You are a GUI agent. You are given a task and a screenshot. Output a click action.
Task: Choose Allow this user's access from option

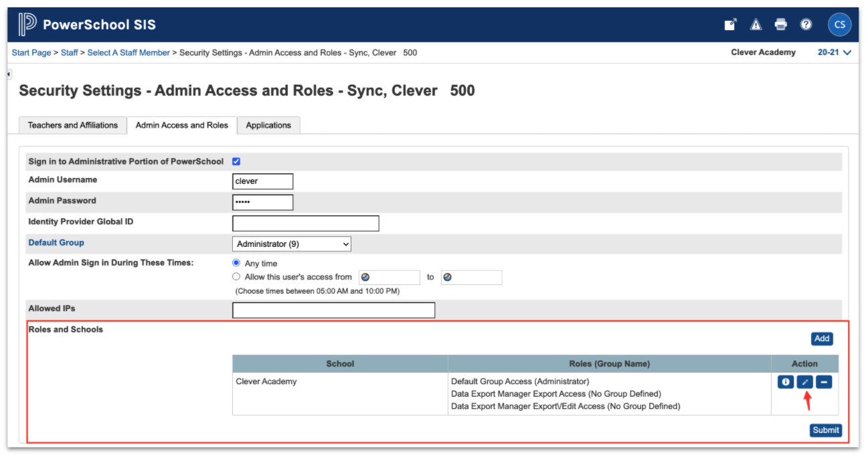coord(236,276)
